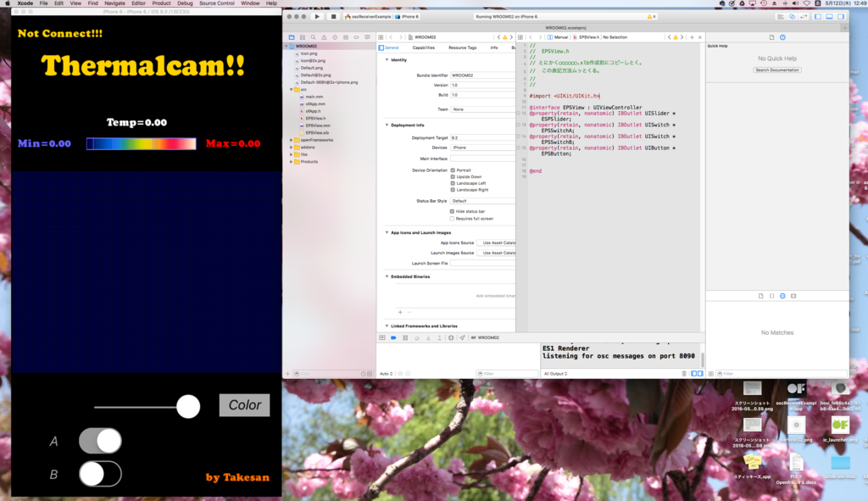Screen dimensions: 868x501
Task: Enable Requires full screen checkbox
Action: tap(453, 219)
